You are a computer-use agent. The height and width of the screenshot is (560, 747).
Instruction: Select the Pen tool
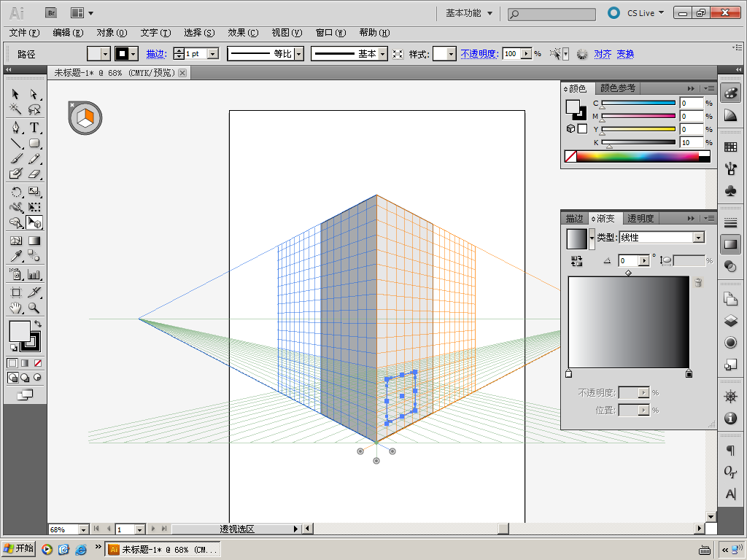click(x=16, y=127)
